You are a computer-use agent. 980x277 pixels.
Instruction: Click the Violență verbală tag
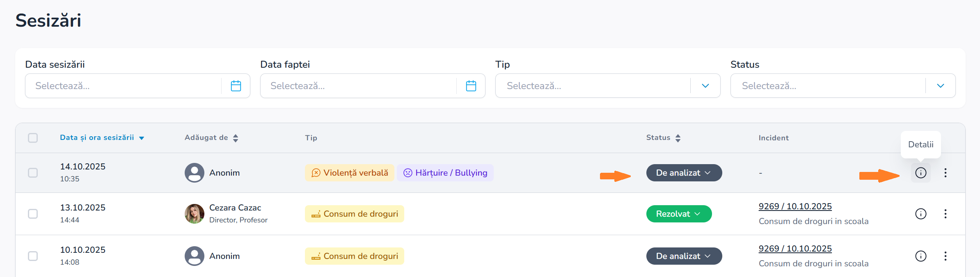click(x=350, y=173)
